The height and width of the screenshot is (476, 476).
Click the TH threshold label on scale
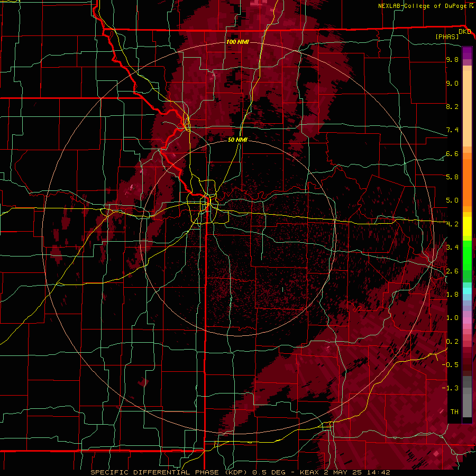coord(454,412)
